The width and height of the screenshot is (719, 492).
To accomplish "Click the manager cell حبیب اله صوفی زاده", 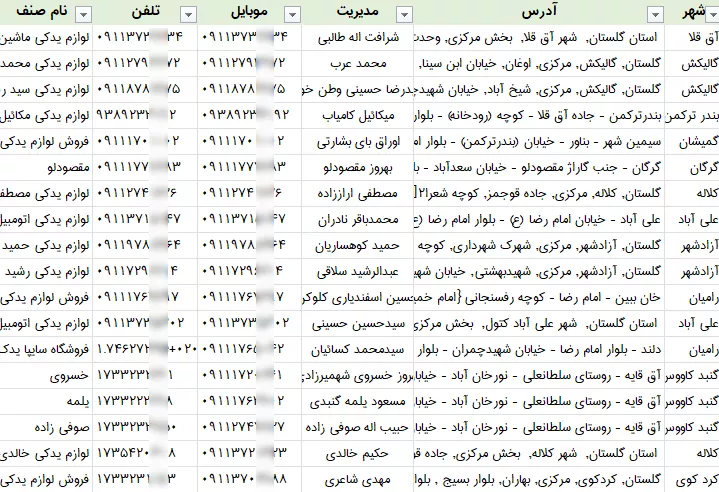I will 358,428.
